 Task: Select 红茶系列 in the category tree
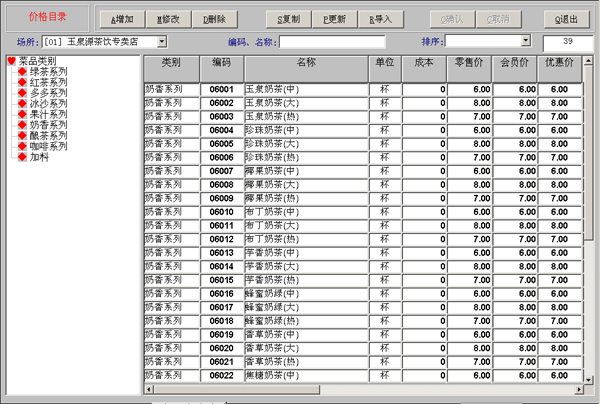(x=48, y=82)
